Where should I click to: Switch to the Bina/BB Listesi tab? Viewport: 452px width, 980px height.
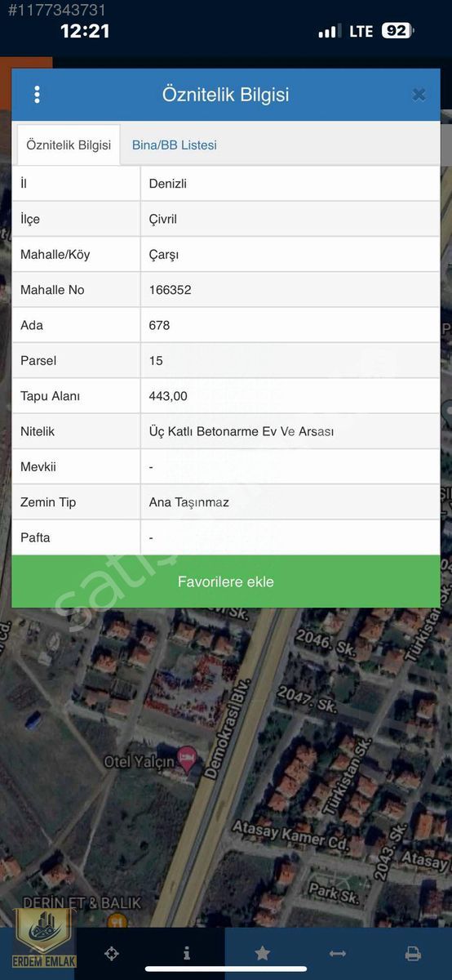click(175, 145)
